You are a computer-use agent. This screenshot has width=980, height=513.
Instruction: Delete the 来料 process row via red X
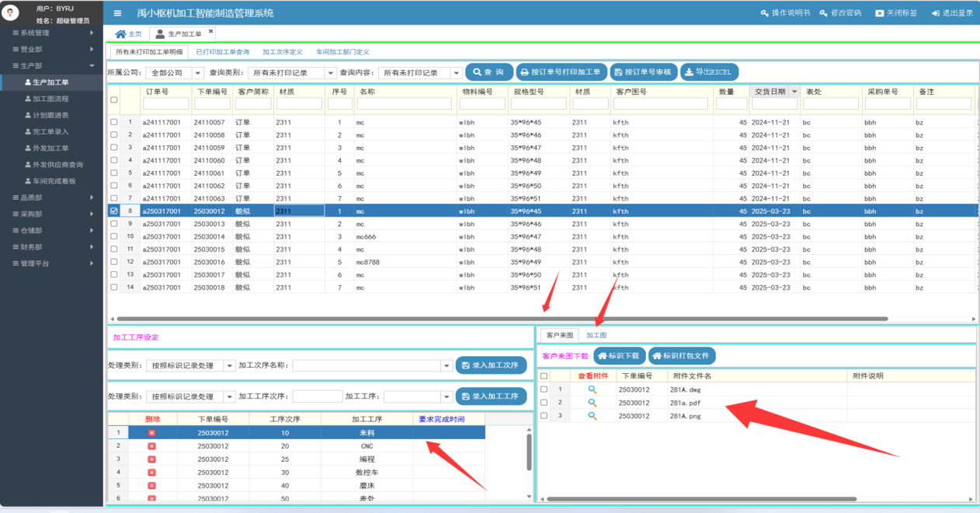pos(151,433)
